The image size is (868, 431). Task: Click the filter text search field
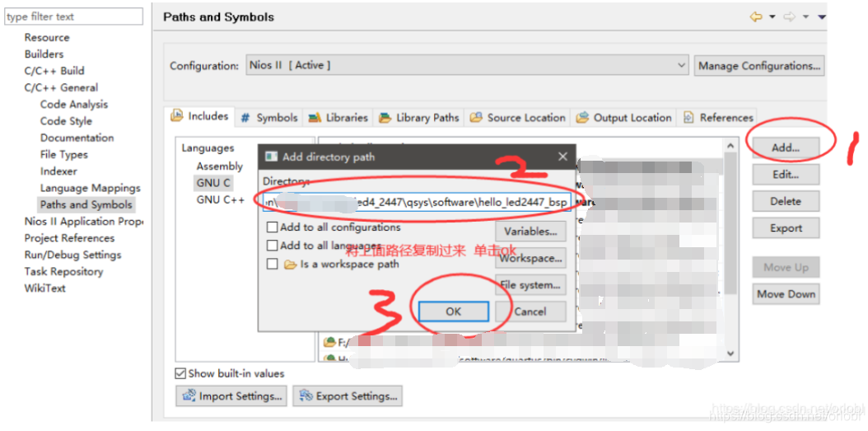(73, 16)
